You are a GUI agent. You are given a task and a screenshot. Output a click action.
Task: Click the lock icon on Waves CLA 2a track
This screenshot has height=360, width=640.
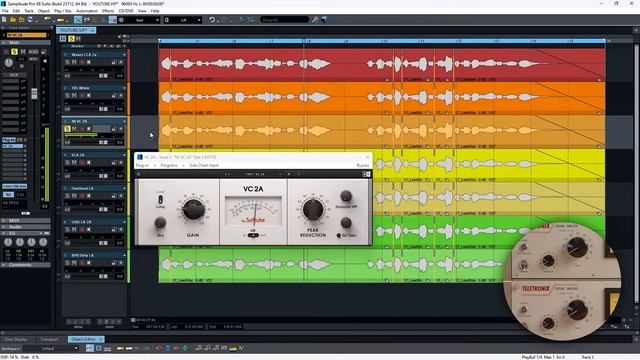point(114,62)
